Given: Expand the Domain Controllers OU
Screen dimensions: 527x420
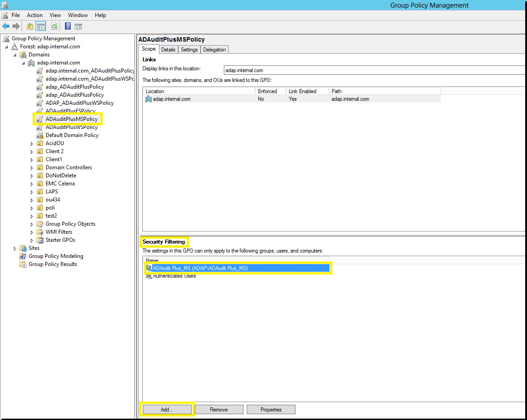Looking at the screenshot, I should click(x=32, y=168).
